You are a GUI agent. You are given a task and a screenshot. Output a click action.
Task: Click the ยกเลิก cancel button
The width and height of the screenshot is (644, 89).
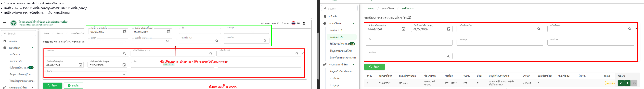tap(73, 85)
